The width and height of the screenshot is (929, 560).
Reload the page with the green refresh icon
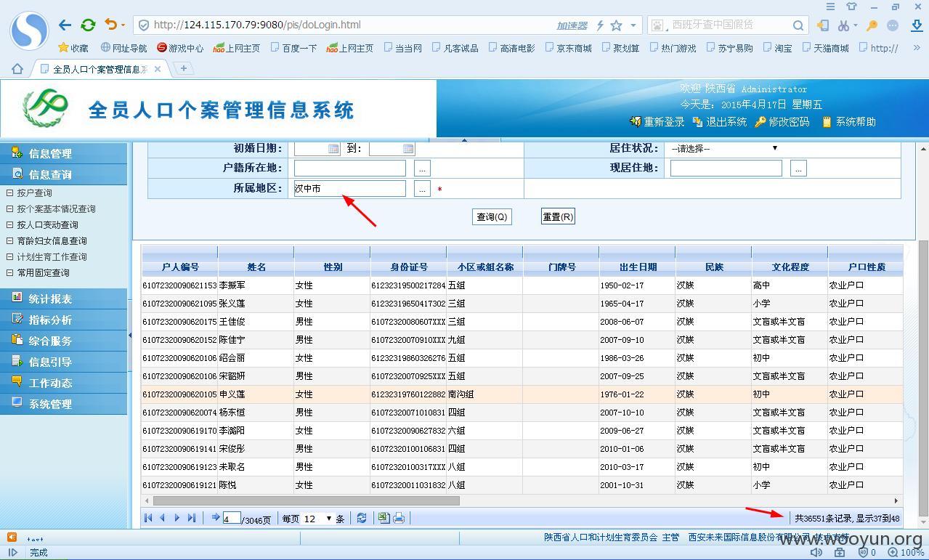[88, 25]
